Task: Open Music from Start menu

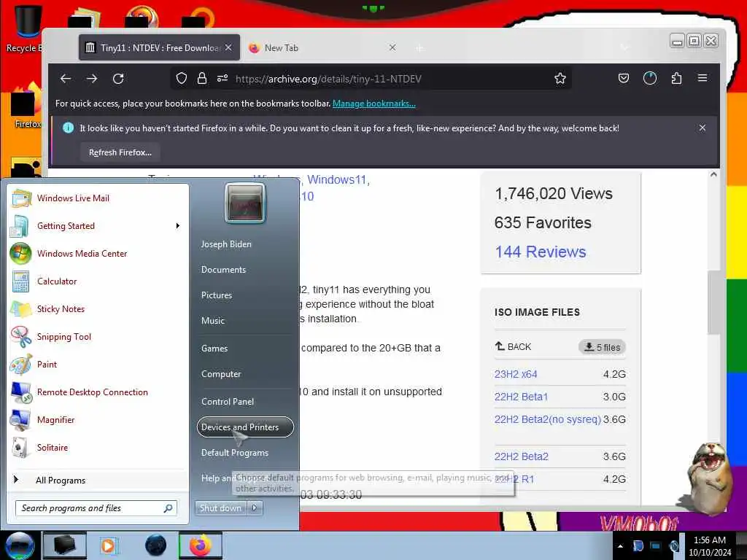Action: (x=245, y=321)
